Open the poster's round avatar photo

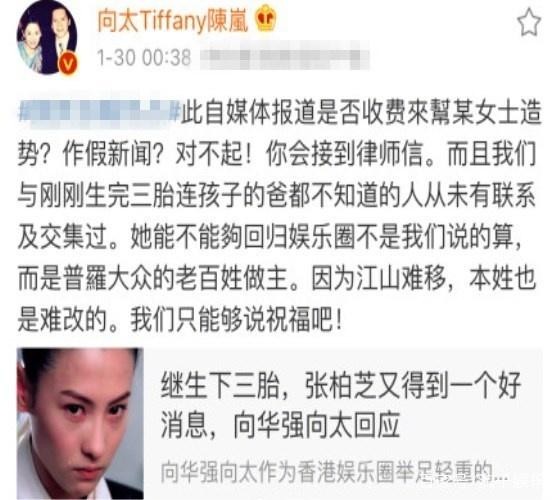[47, 37]
